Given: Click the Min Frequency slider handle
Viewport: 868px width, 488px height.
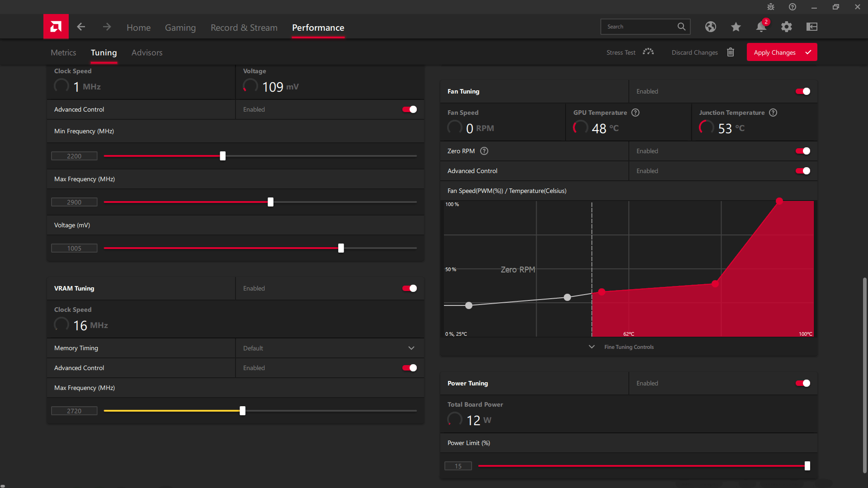Looking at the screenshot, I should coord(222,156).
